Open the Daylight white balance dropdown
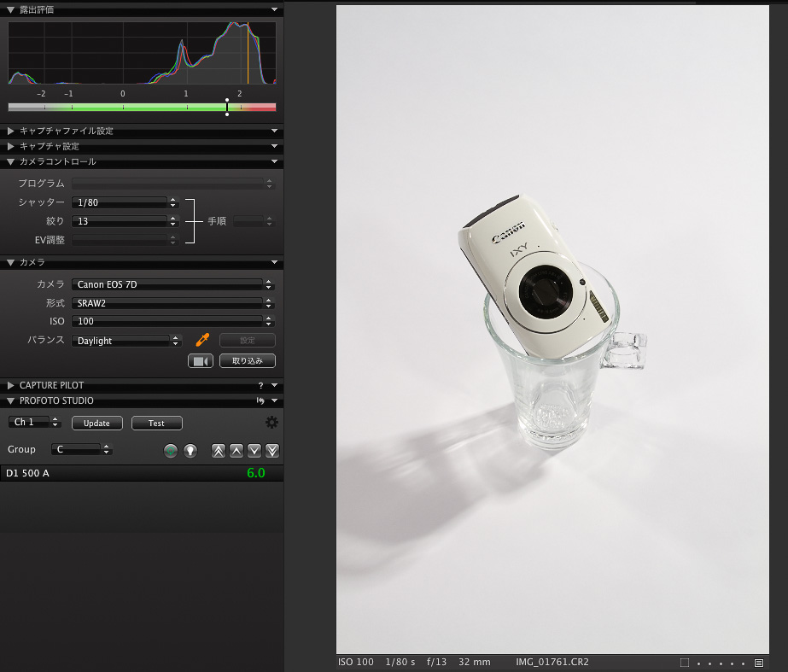Image resolution: width=788 pixels, height=672 pixels. point(126,341)
